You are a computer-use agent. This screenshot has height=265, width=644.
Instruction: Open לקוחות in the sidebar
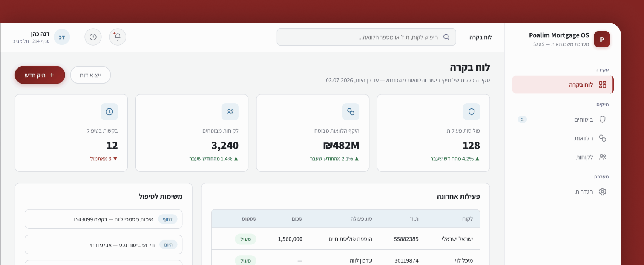point(563,157)
